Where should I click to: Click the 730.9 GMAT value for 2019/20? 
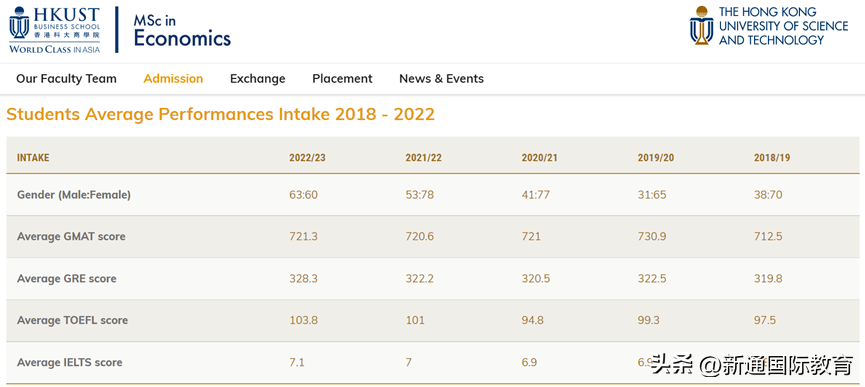[x=652, y=236]
